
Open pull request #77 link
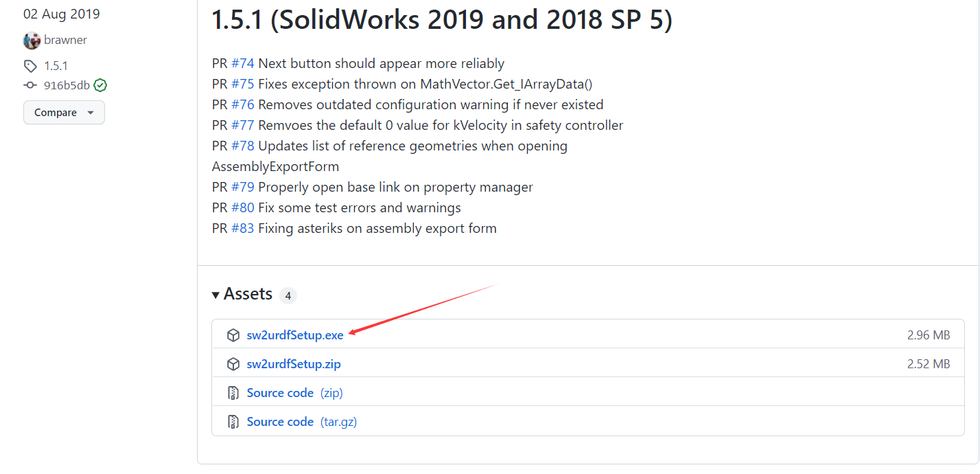243,125
